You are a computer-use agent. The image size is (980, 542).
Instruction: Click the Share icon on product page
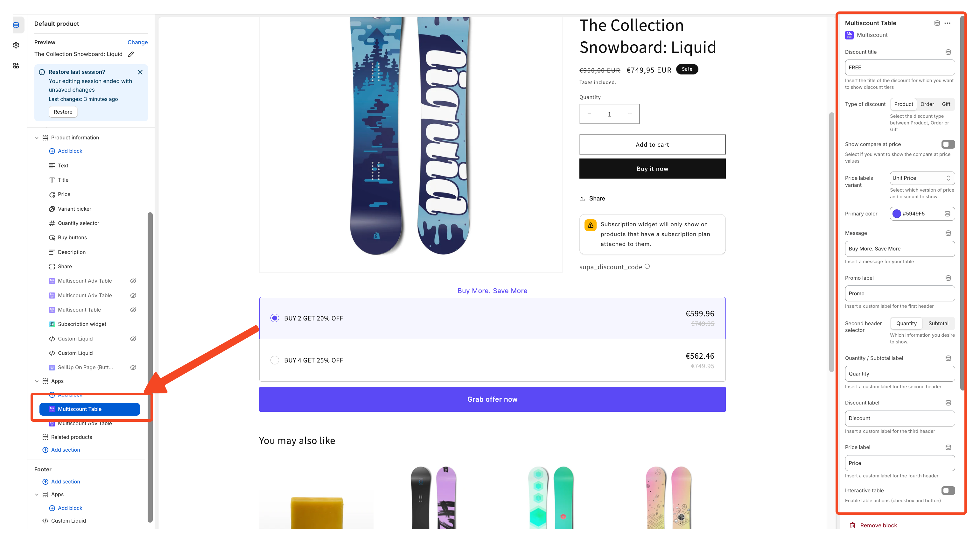[582, 199]
